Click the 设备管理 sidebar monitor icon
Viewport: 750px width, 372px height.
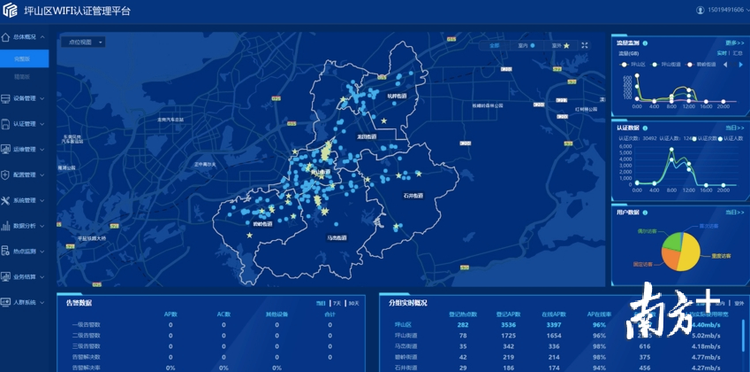pos(6,98)
